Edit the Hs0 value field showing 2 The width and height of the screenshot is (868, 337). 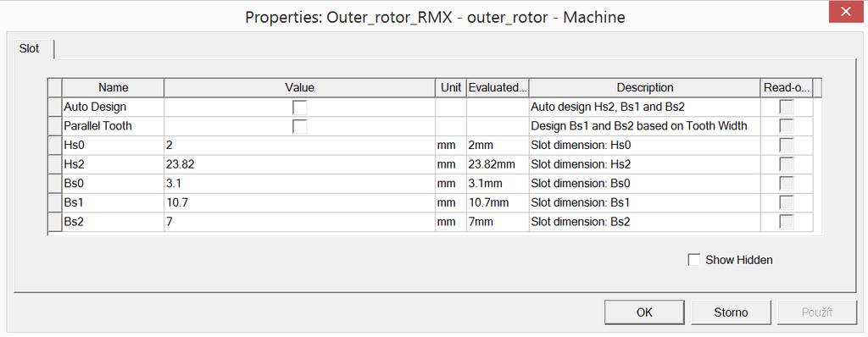(x=299, y=146)
